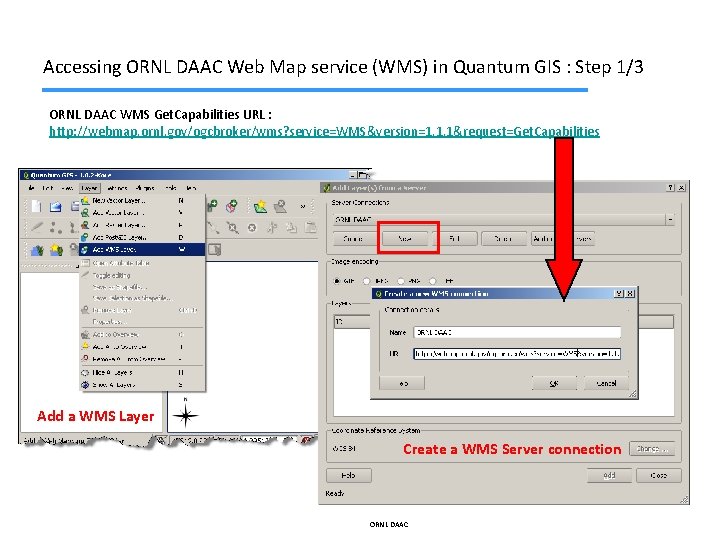Click the Capture Point dots toolbar icon
Viewport: 720px width, 540px height.
click(56, 227)
